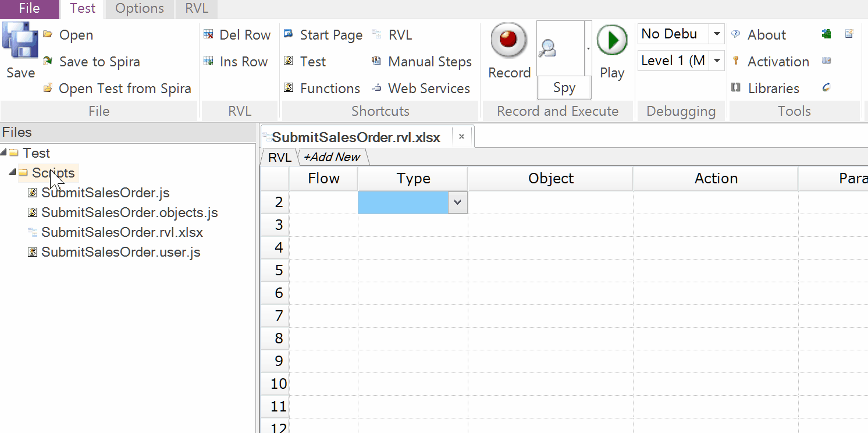Open the File menu tab

29,9
